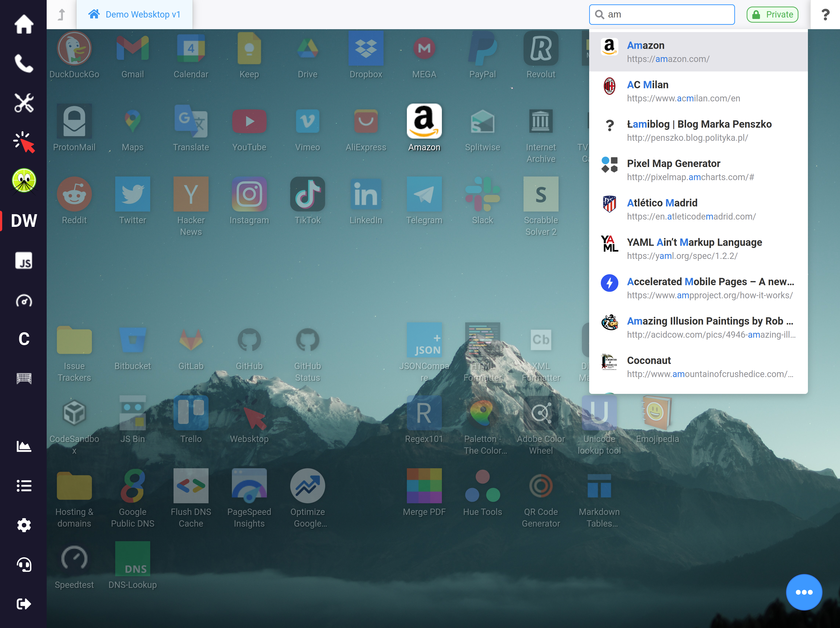
Task: Open the speedometer gauge sidebar icon
Action: tap(24, 301)
